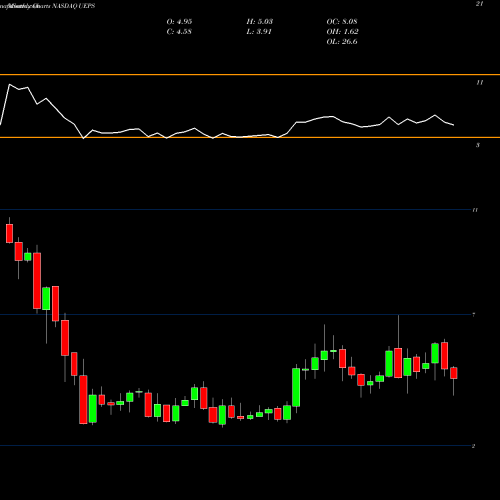Click the tallest green candlestick body
The image size is (500, 500).
pos(296,387)
